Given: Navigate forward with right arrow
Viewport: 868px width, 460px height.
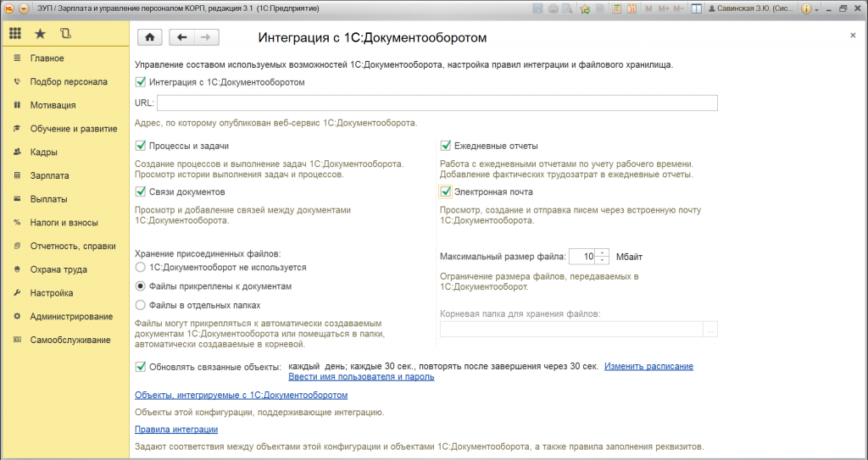Looking at the screenshot, I should click(x=206, y=37).
